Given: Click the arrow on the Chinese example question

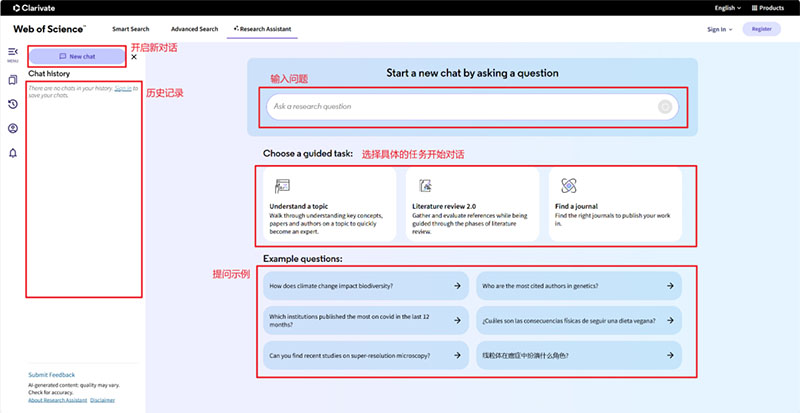Looking at the screenshot, I should click(670, 355).
